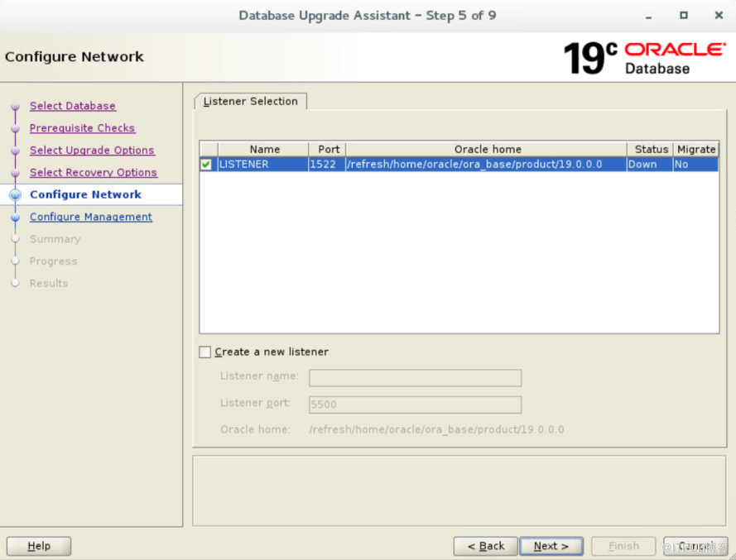The image size is (736, 560).
Task: Select the LISTENER name cell
Action: (263, 164)
